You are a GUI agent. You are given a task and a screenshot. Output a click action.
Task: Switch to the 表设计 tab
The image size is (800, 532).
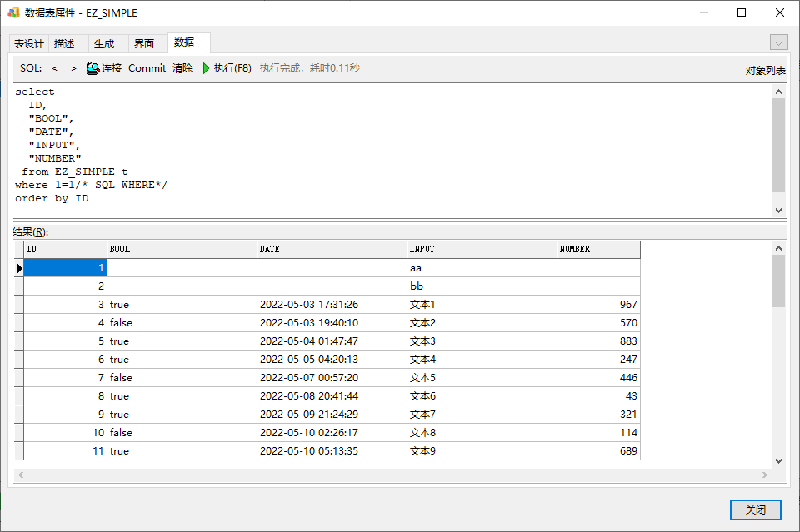[28, 44]
